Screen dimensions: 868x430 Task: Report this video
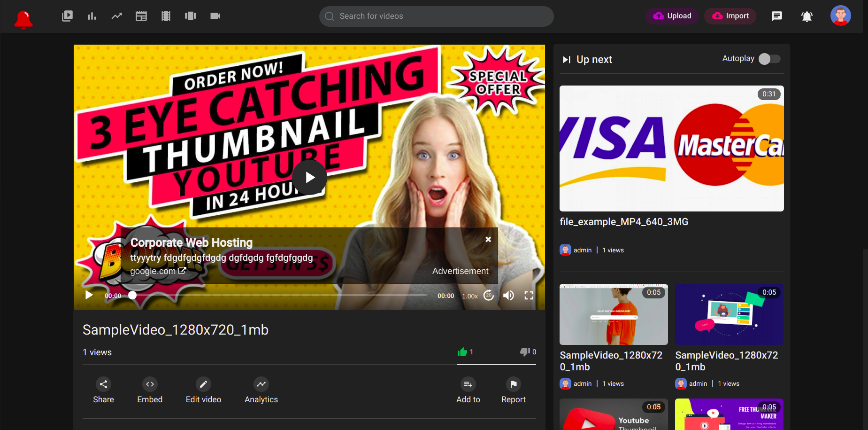point(513,391)
